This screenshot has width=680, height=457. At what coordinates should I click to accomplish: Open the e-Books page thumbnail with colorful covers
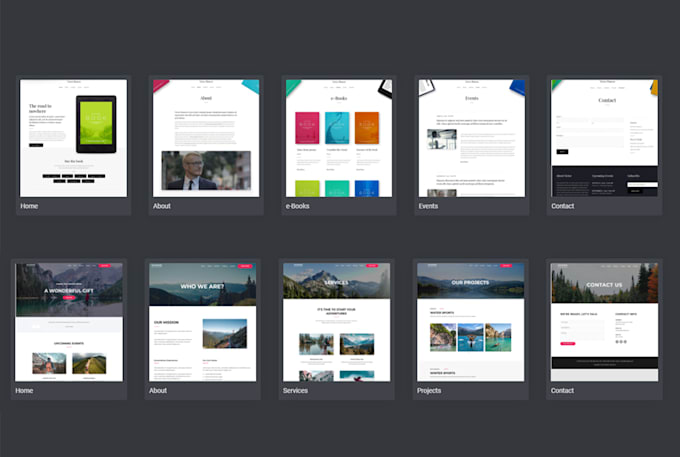pyautogui.click(x=339, y=138)
